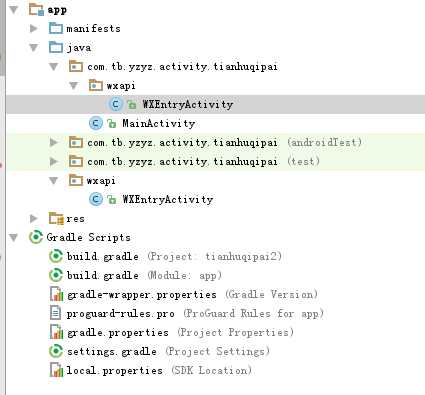Click the proguard-rules.pro file icon

click(x=55, y=313)
